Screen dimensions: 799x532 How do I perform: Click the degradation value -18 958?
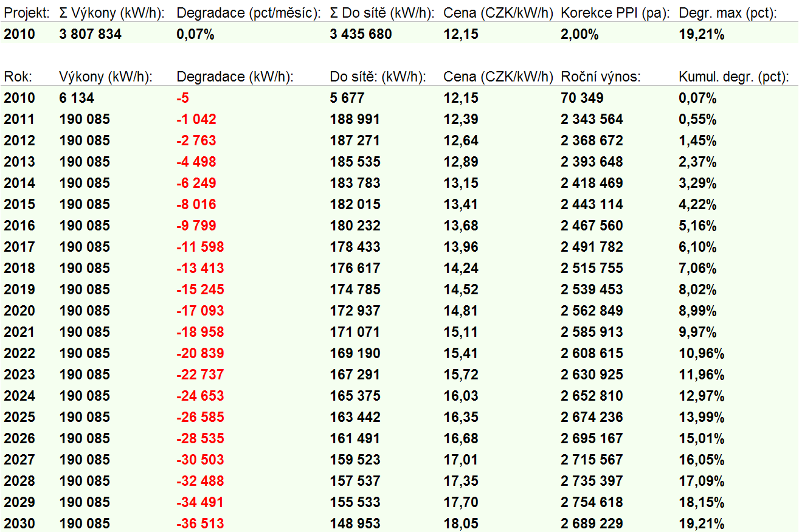[x=200, y=333]
